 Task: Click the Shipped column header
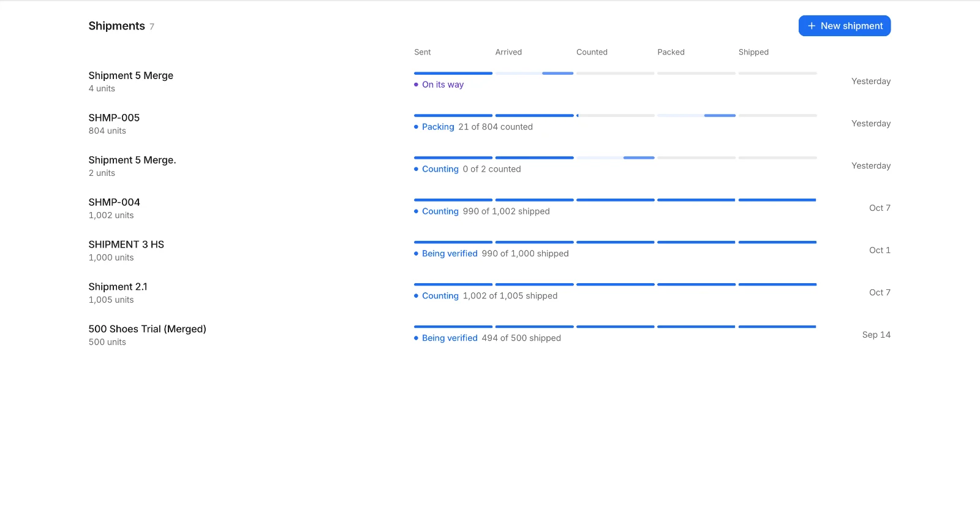click(753, 52)
